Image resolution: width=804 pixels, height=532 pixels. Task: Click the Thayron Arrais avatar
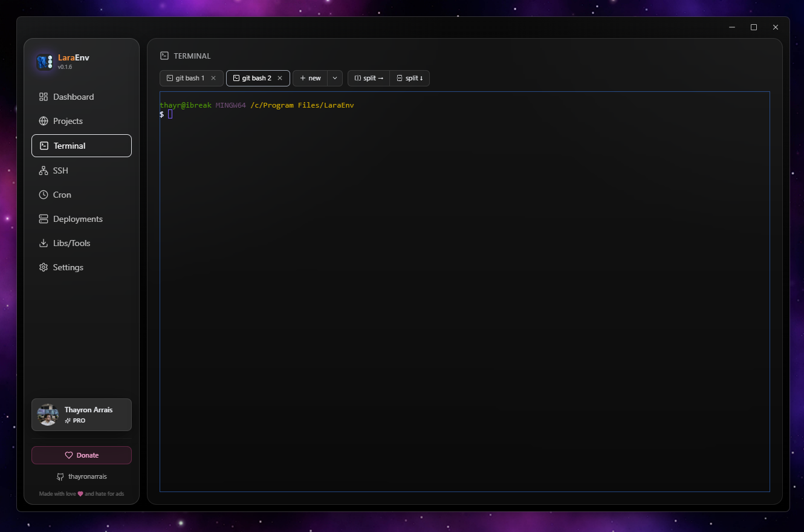click(48, 415)
